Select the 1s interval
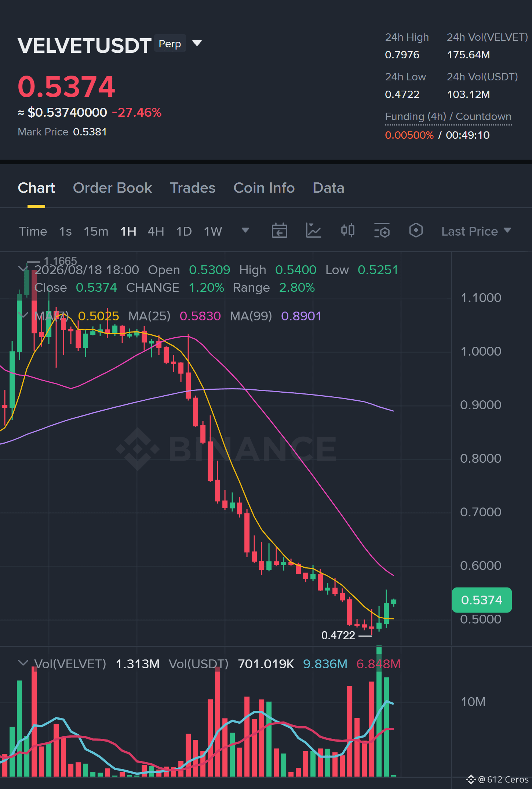Image resolution: width=532 pixels, height=789 pixels. coord(65,231)
